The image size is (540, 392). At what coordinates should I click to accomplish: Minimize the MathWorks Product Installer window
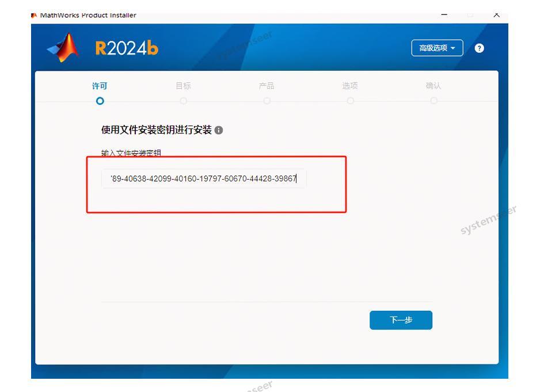click(444, 15)
